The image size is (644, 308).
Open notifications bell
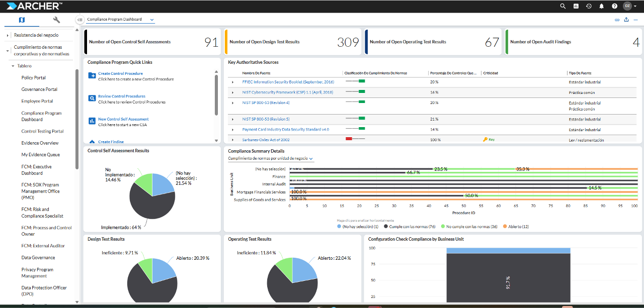(603, 6)
